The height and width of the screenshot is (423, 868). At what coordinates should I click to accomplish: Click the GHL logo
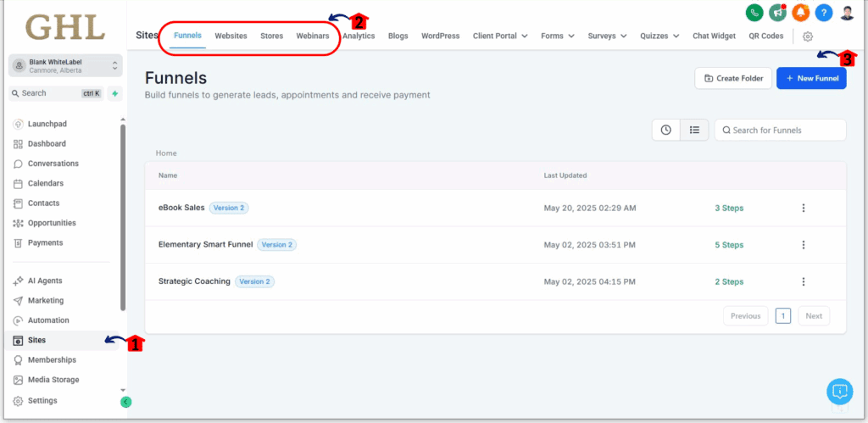[64, 27]
